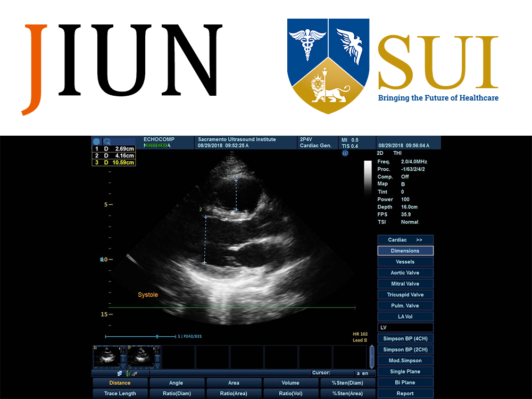Select Single Plane measurement

click(405, 371)
